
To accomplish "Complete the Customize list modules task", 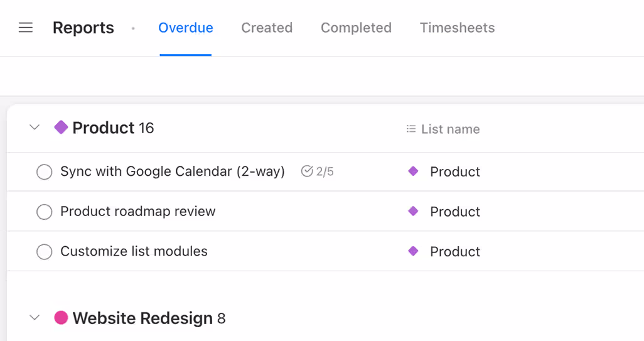I will 44,252.
